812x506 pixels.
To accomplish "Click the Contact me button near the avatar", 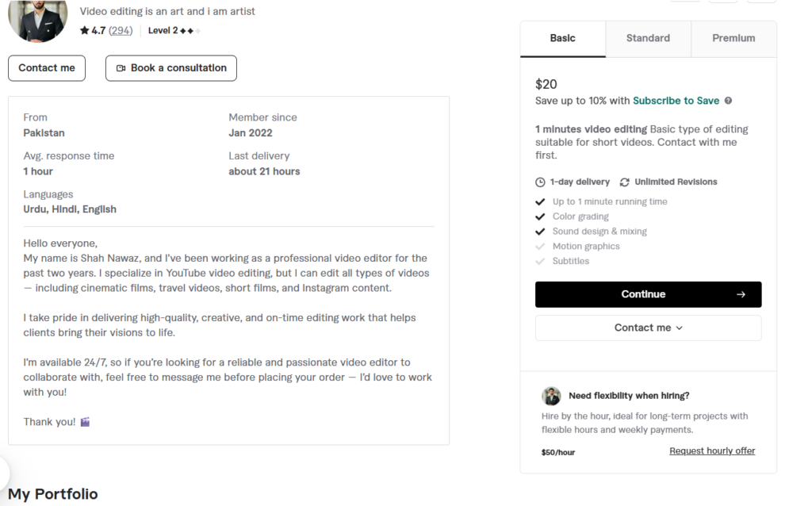I will (x=46, y=68).
